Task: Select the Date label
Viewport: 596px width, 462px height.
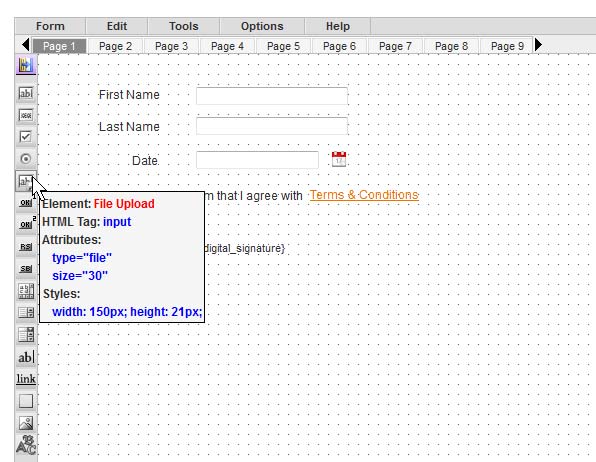Action: click(145, 160)
